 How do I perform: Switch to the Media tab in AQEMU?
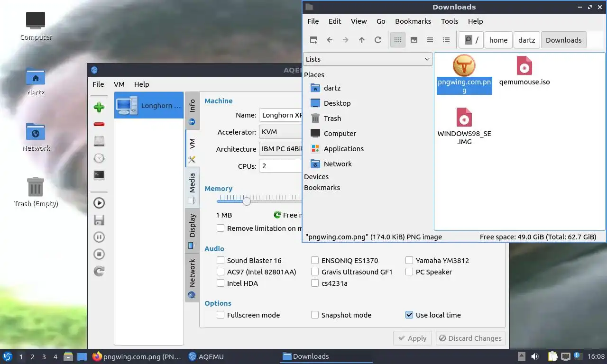tap(192, 188)
